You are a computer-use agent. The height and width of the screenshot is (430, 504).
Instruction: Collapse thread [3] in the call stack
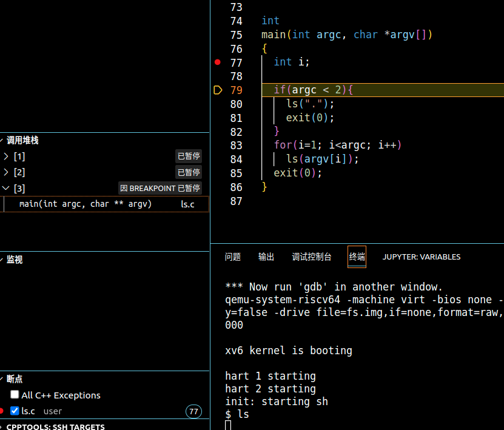click(x=6, y=188)
